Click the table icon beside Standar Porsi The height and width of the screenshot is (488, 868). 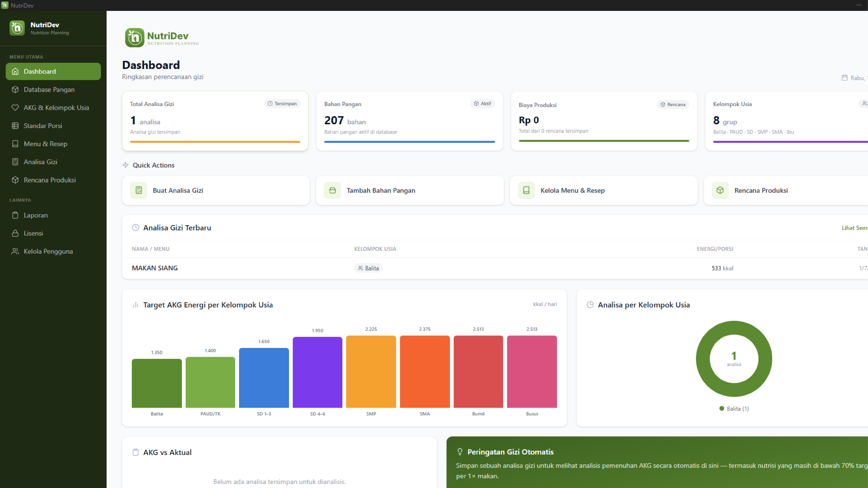[15, 126]
